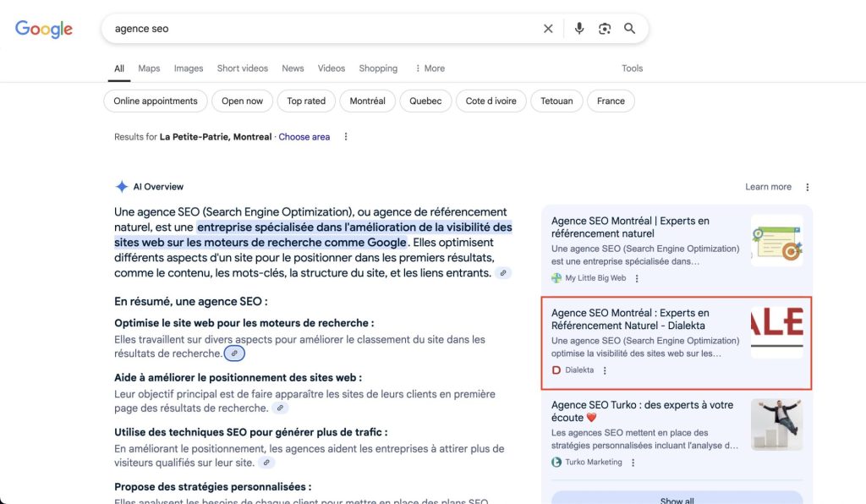
Task: Clear the search query with the X icon
Action: pos(548,28)
